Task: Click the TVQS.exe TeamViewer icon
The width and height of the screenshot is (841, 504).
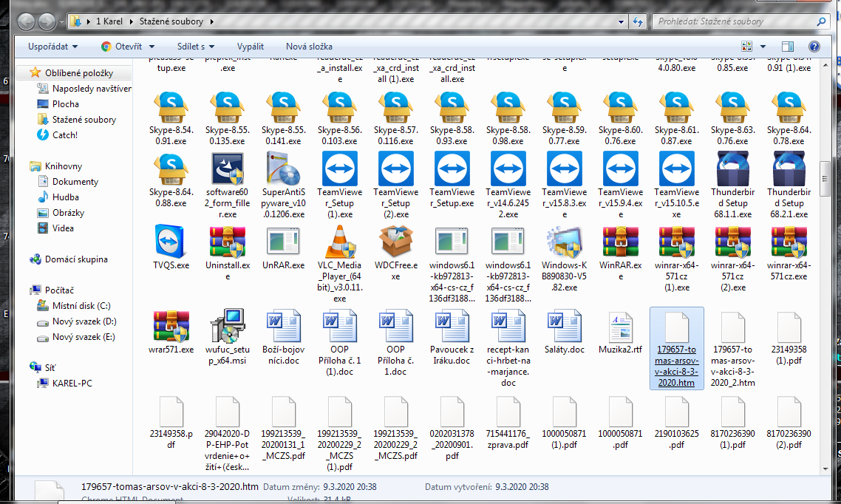Action: click(x=171, y=243)
